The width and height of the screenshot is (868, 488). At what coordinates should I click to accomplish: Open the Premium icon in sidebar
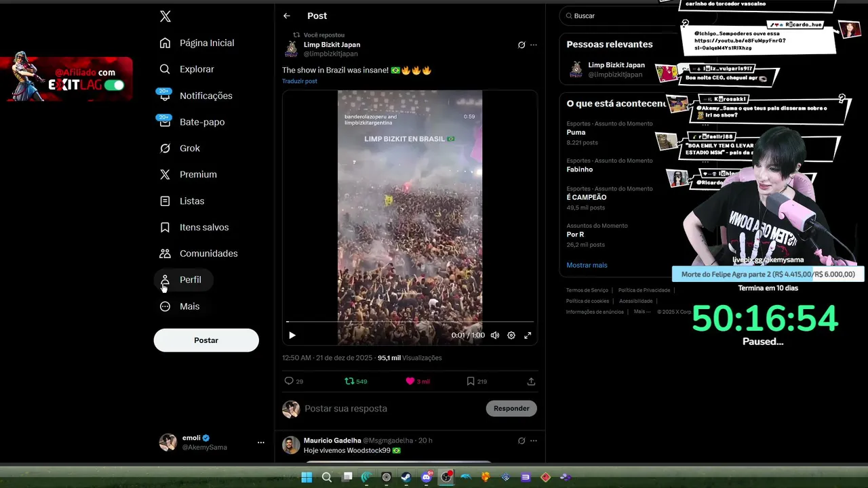165,175
